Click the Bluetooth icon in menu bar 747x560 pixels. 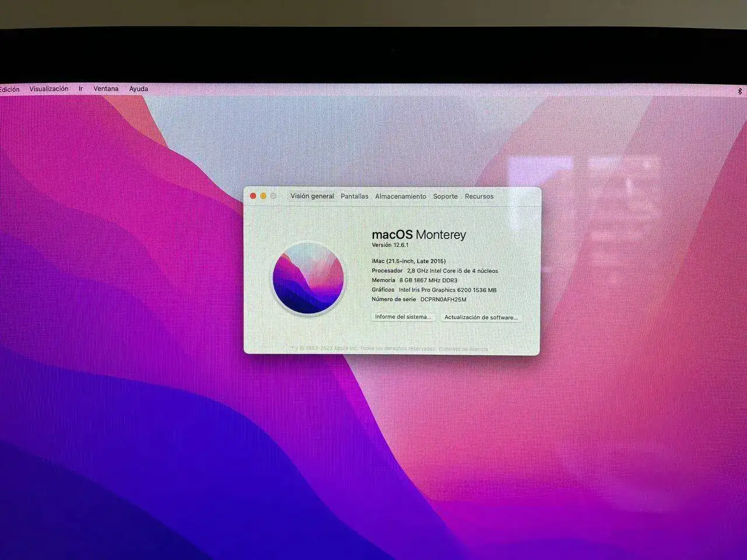coord(740,90)
